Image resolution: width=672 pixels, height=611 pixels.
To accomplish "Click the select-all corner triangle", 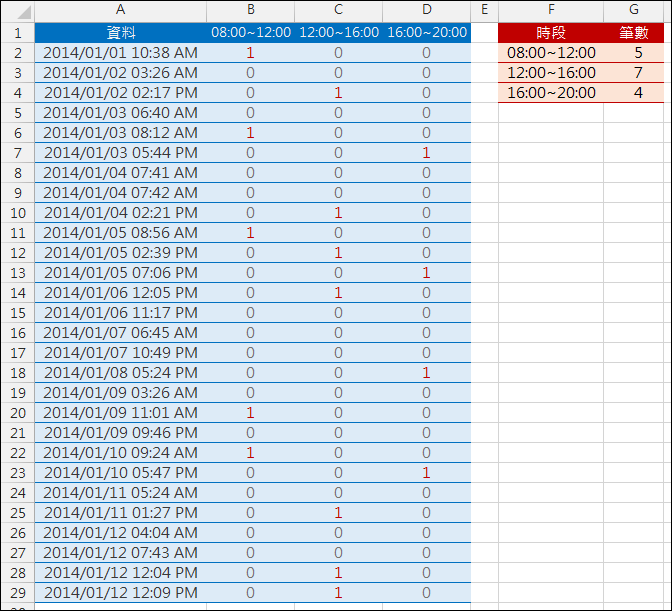I will tap(24, 12).
